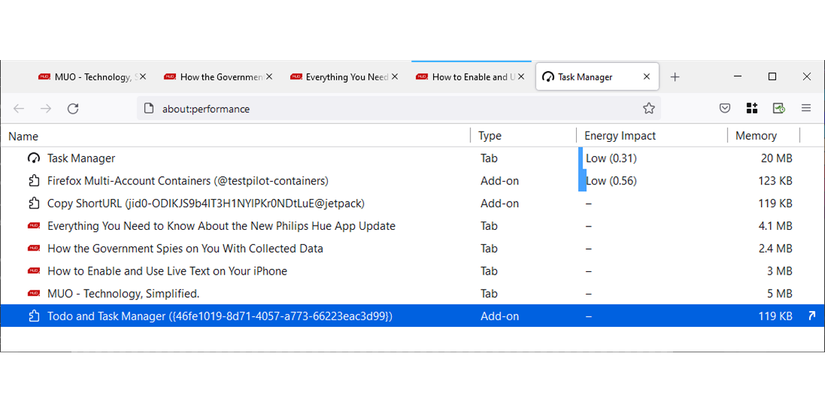This screenshot has height=413, width=825.
Task: Click the page icon in the address bar
Action: click(x=149, y=108)
